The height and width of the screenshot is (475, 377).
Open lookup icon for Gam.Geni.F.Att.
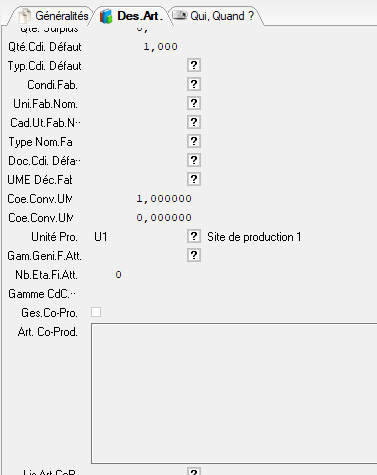pos(194,256)
